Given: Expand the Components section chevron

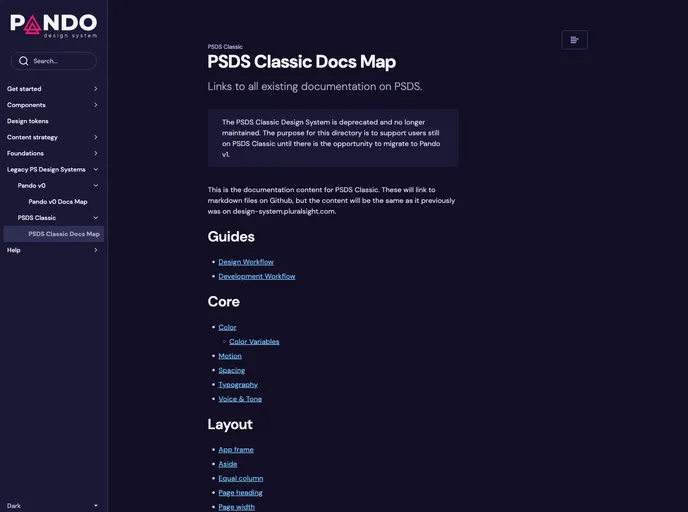Looking at the screenshot, I should [96, 105].
